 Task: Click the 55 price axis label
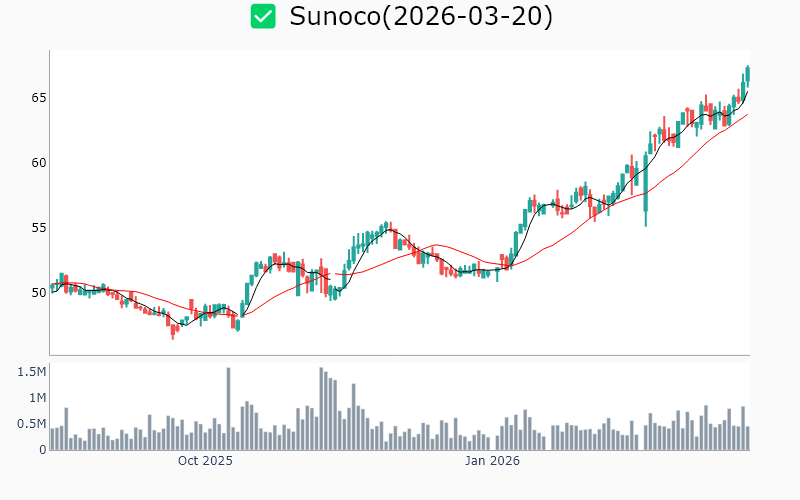click(x=36, y=228)
